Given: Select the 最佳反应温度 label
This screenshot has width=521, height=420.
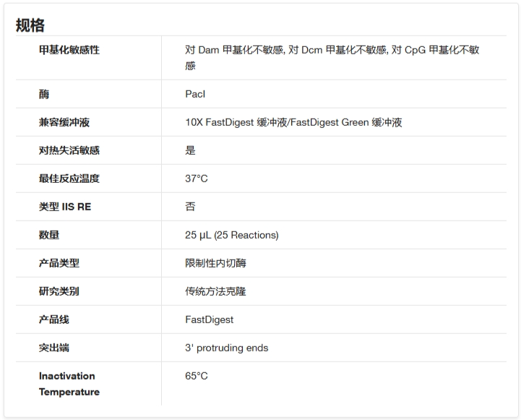Looking at the screenshot, I should click(x=69, y=179).
